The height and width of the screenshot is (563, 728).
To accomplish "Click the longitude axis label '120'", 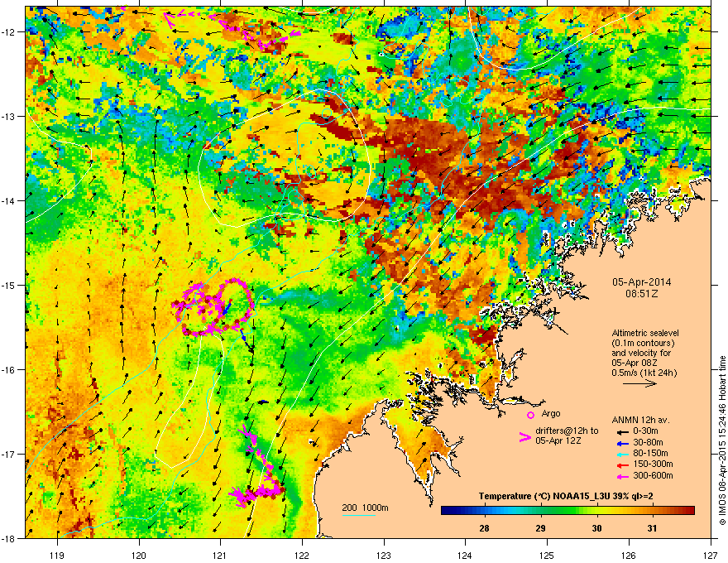I will click(x=139, y=555).
